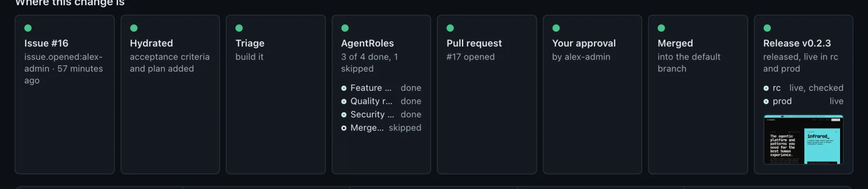Click the green status dot on Hydrated card
The width and height of the screenshot is (868, 189).
point(134,28)
